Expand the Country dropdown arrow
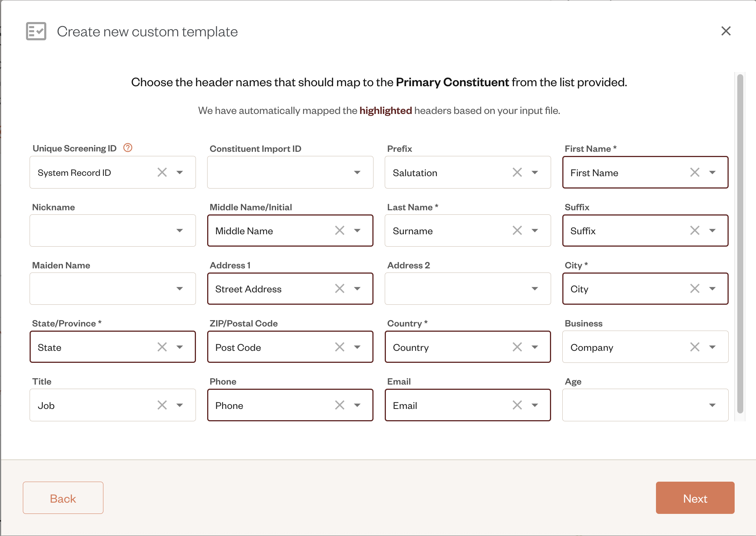The height and width of the screenshot is (536, 756). click(x=535, y=347)
